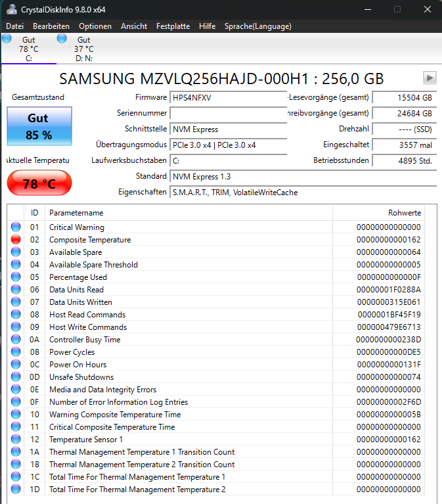The width and height of the screenshot is (442, 504).
Task: Click the status icon for Power On Hours
Action: click(16, 365)
